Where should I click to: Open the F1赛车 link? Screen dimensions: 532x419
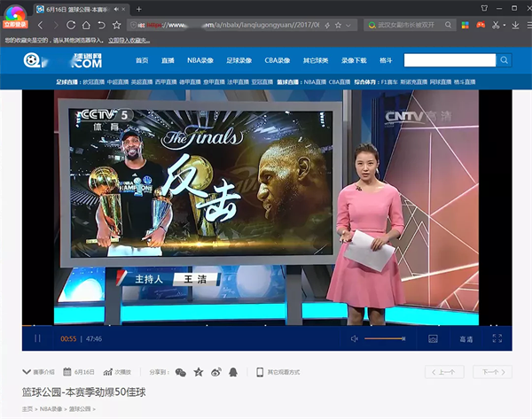click(389, 81)
